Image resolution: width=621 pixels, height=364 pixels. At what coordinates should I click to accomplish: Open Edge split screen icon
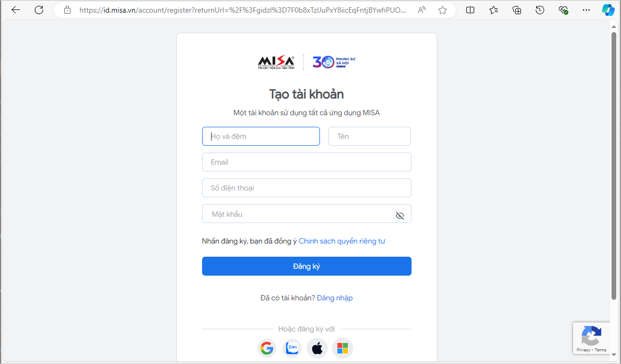(x=470, y=11)
